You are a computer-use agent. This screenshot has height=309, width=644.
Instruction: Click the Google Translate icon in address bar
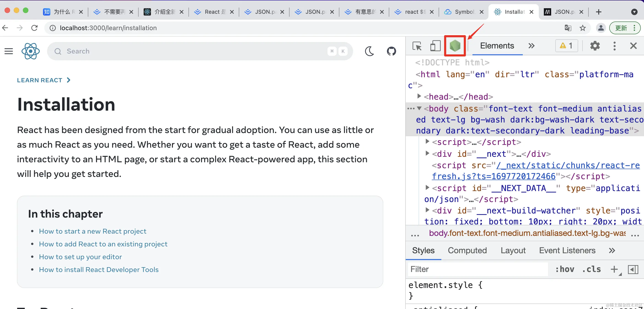pyautogui.click(x=568, y=28)
